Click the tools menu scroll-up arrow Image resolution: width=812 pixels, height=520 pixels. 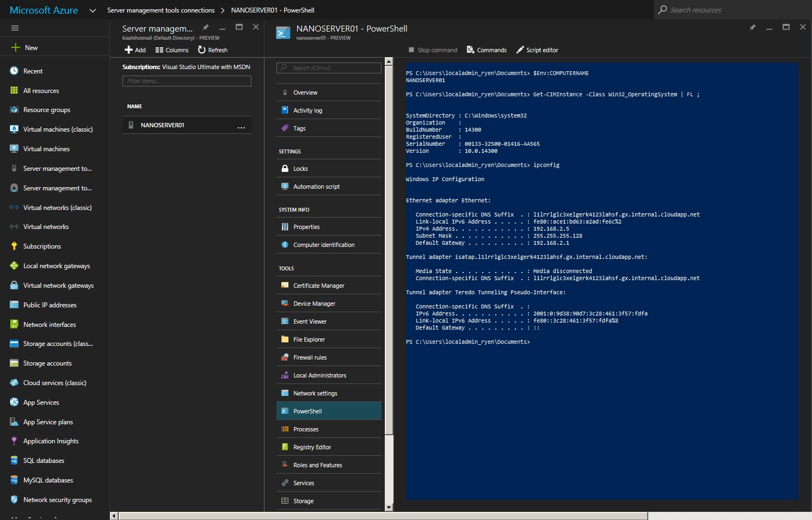pyautogui.click(x=389, y=61)
